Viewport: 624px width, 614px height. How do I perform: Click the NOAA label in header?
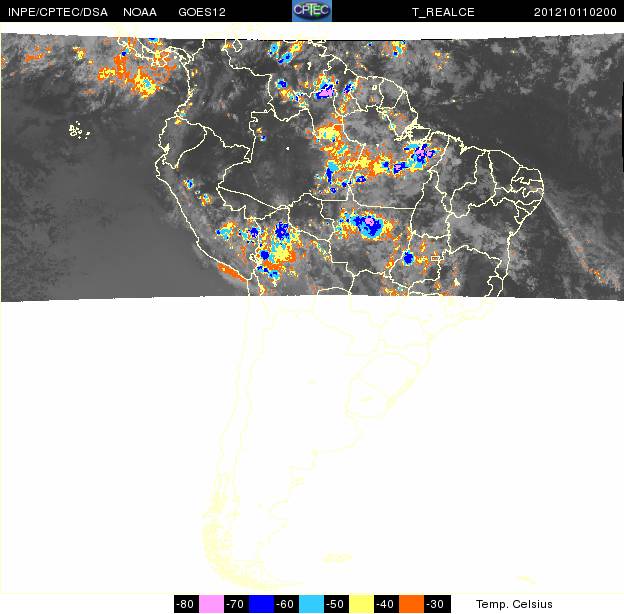coord(140,12)
